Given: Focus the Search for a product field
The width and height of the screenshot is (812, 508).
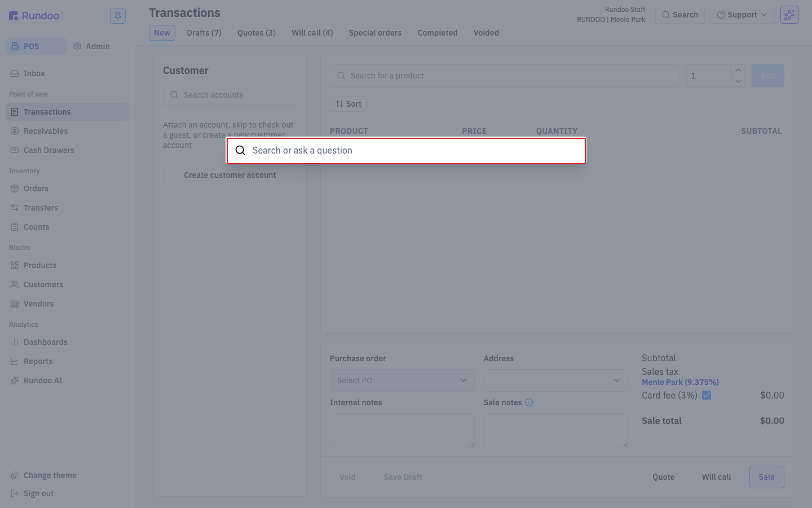Looking at the screenshot, I should pyautogui.click(x=505, y=76).
